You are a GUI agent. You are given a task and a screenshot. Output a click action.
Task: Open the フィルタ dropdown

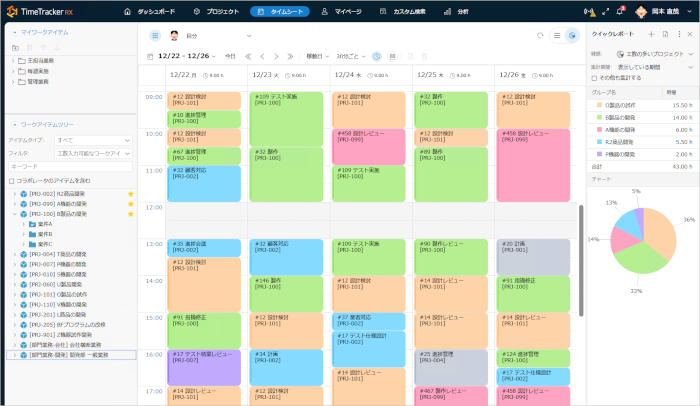(x=93, y=153)
